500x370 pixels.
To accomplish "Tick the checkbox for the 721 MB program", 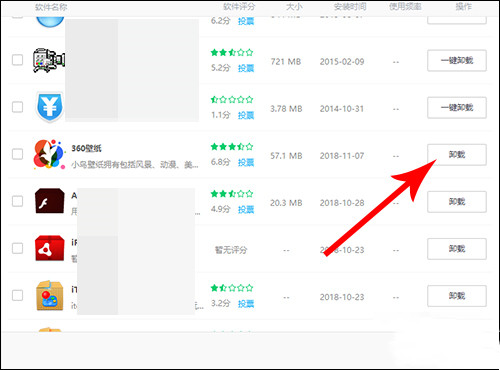I will point(17,60).
